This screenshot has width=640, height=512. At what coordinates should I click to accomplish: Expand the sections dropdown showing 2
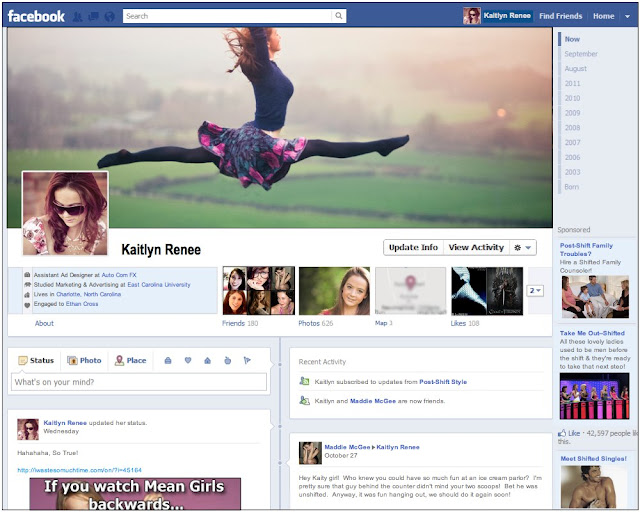(x=535, y=291)
